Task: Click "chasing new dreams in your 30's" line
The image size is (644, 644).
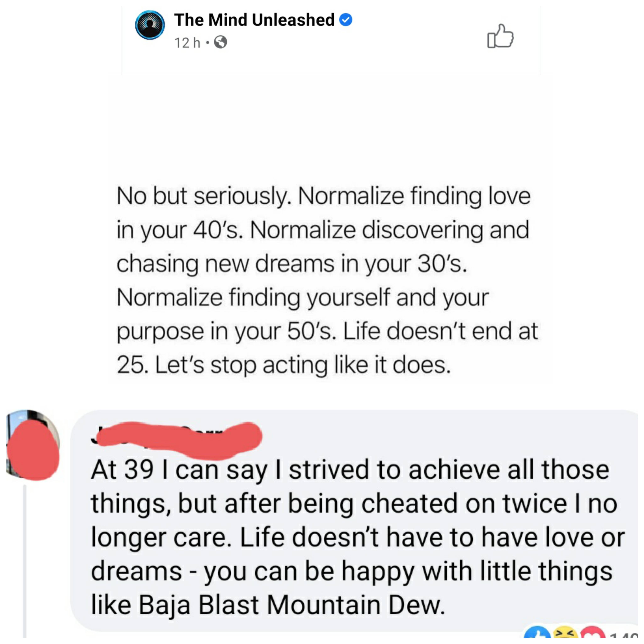Action: (292, 264)
